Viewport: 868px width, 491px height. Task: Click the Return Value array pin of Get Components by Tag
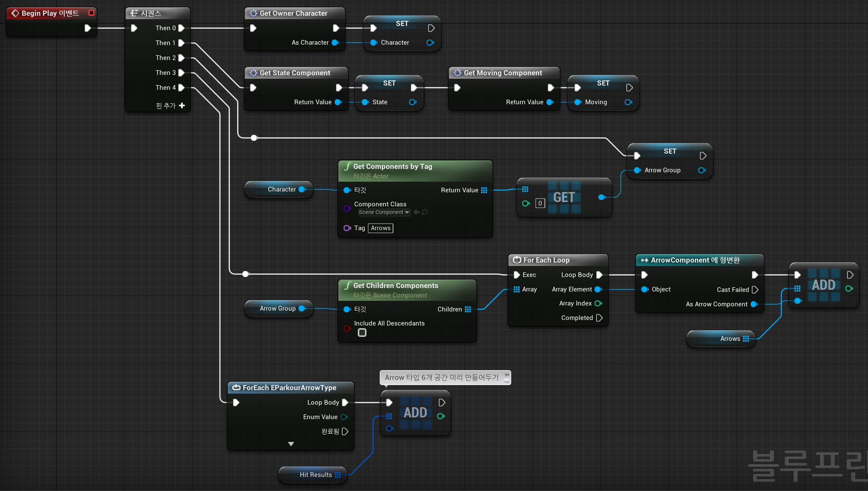484,190
